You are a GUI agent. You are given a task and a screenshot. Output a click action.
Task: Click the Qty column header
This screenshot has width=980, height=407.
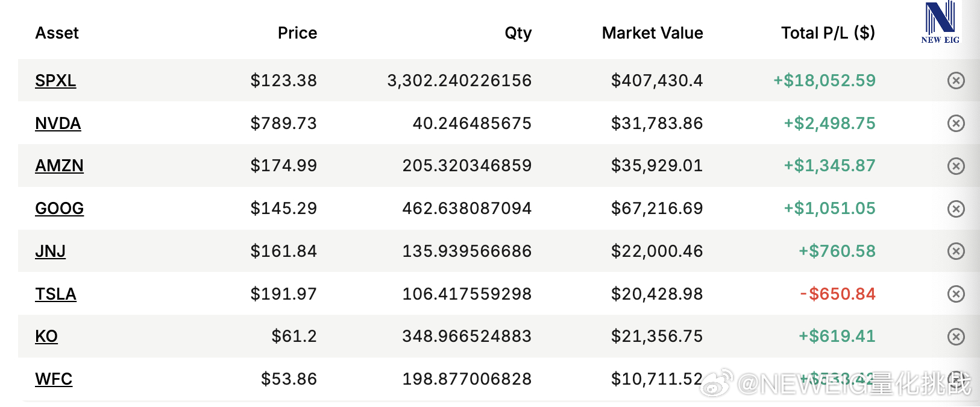coord(518,33)
